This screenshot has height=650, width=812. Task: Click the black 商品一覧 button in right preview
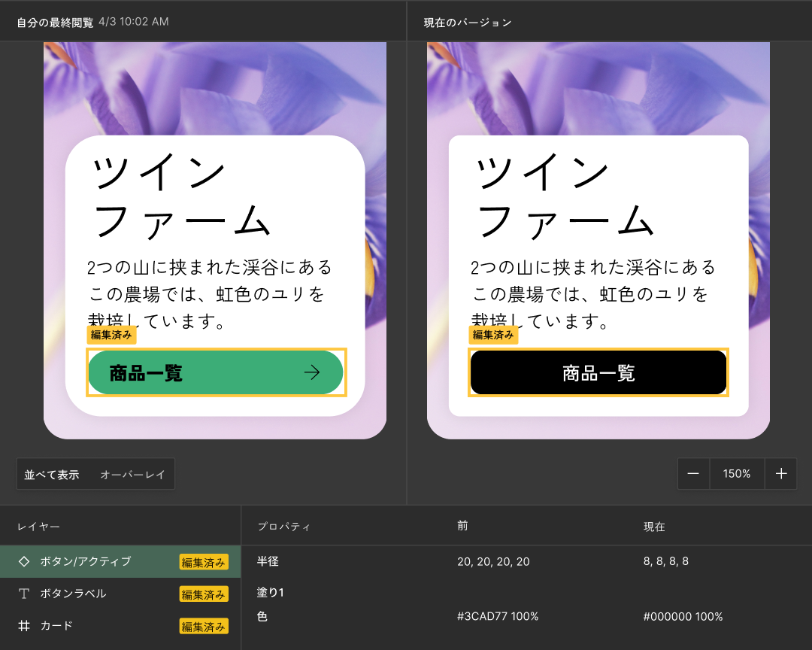tap(598, 372)
